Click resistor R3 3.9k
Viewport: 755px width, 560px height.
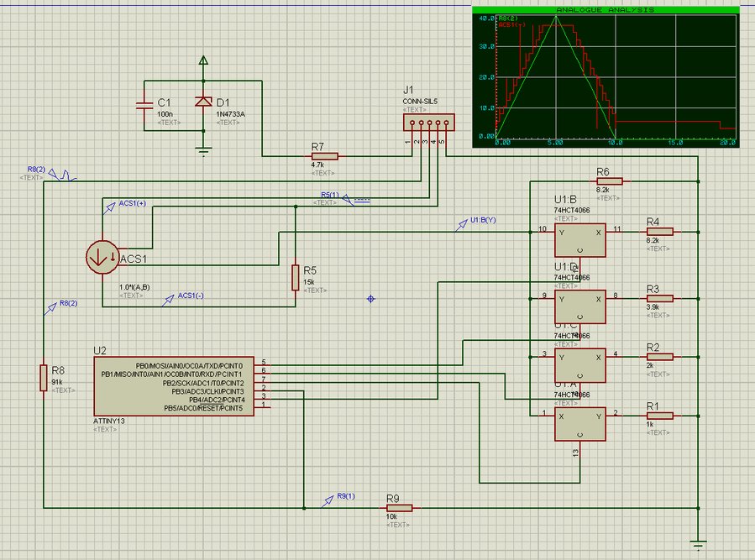(659, 298)
